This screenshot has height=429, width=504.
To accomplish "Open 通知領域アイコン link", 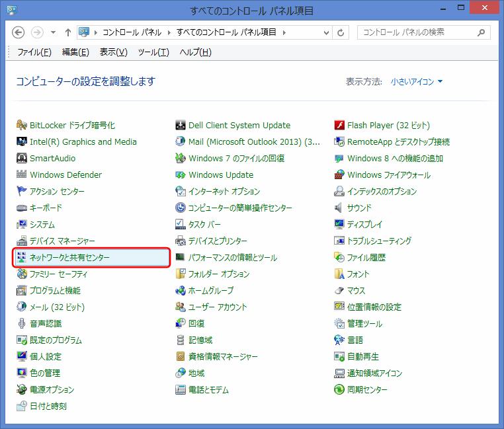I will click(375, 373).
